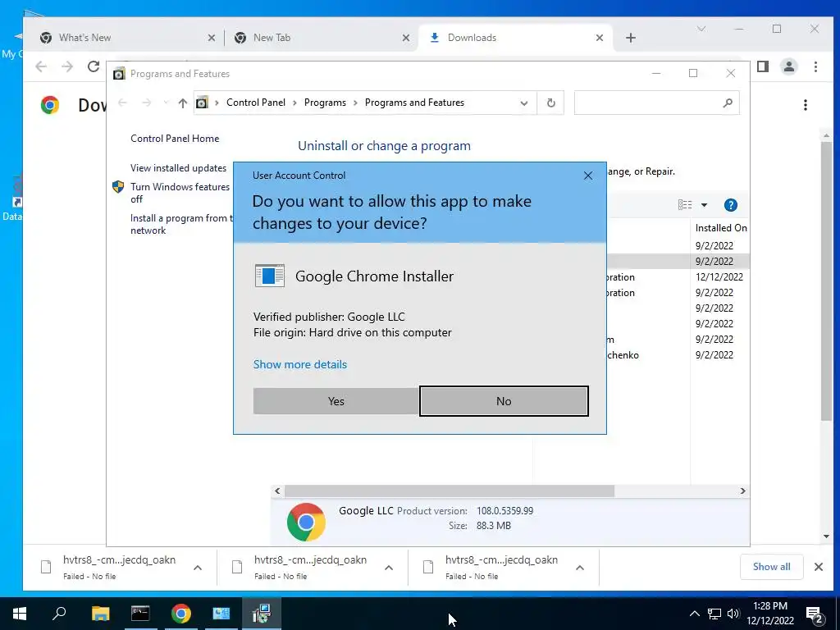Close the Chrome downloads bar
840x630 pixels.
coord(819,567)
